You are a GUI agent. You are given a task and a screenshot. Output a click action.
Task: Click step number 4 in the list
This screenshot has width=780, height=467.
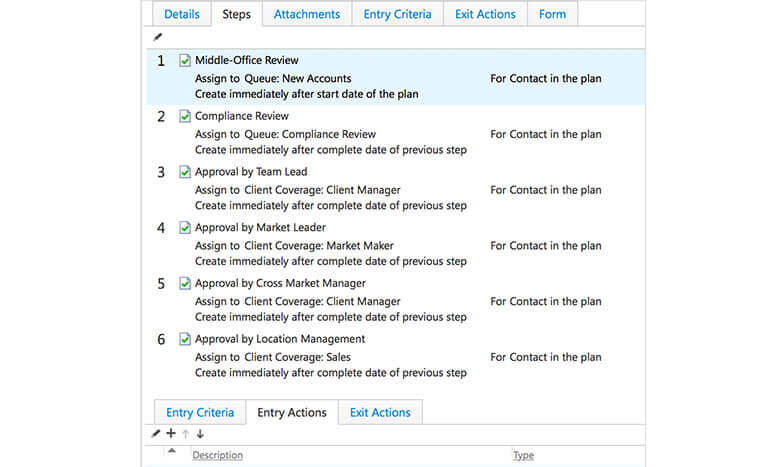click(x=161, y=228)
